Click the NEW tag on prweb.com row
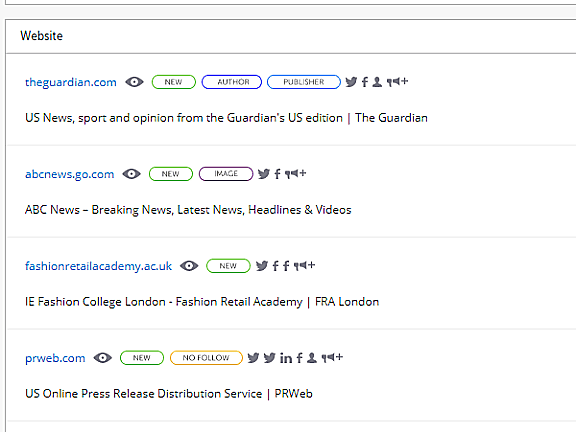576x432 pixels. (x=142, y=358)
